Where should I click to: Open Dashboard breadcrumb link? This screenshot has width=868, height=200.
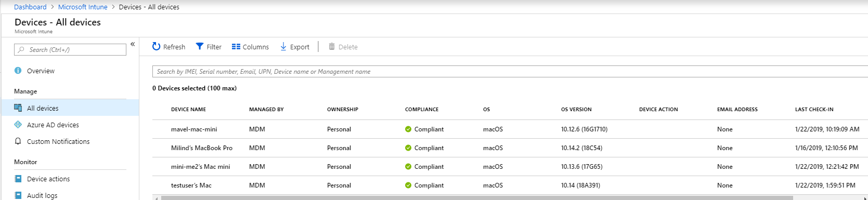(30, 7)
